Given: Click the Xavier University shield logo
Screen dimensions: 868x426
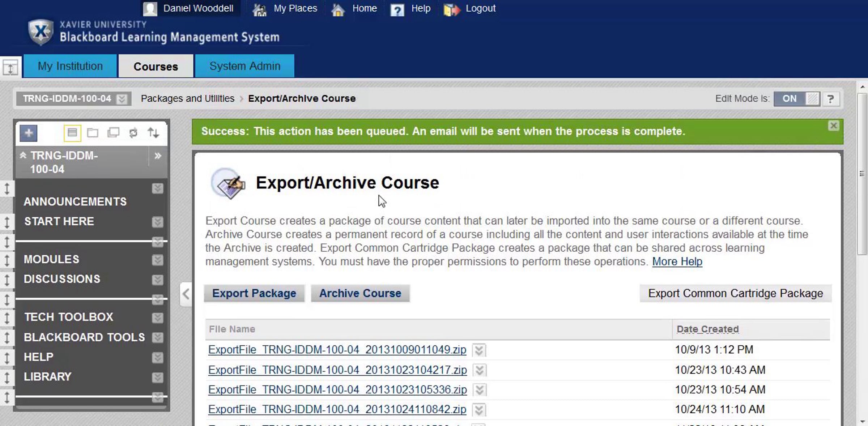Looking at the screenshot, I should pos(41,32).
